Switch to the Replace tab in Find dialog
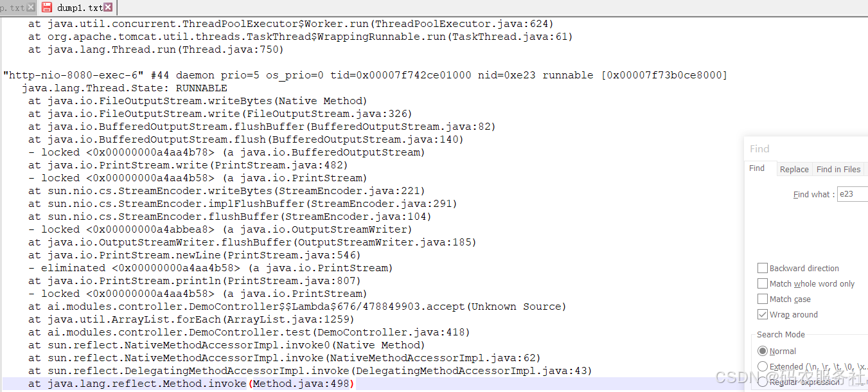The width and height of the screenshot is (868, 392). click(794, 169)
